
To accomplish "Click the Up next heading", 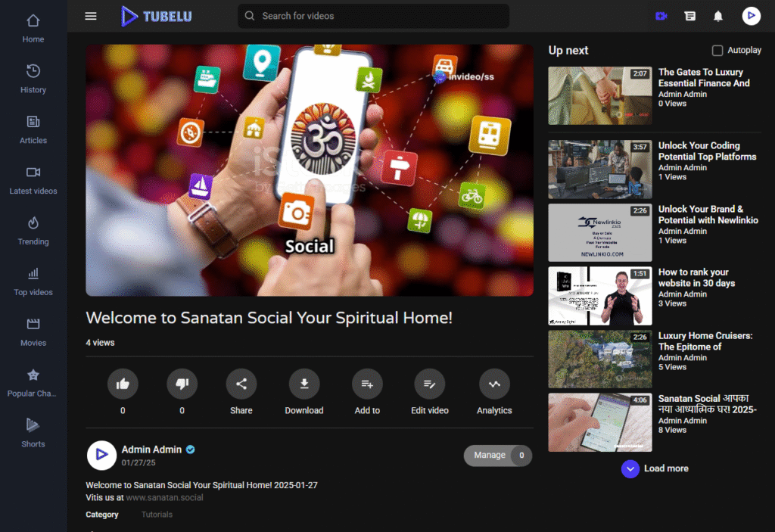I will (568, 51).
